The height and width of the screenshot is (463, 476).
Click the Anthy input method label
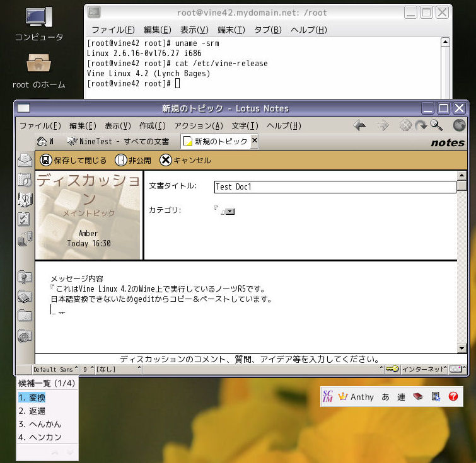coord(362,397)
